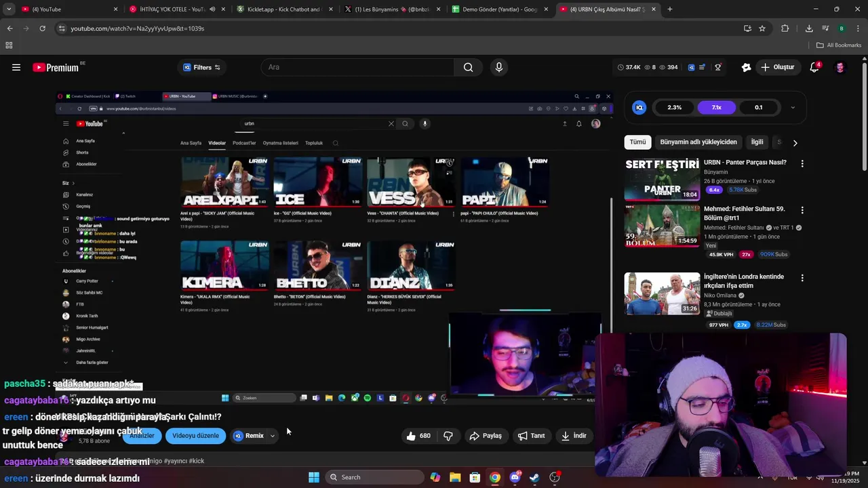This screenshot has height=488, width=868.
Task: Click the page vertical scrollbar
Action: pos(864,115)
